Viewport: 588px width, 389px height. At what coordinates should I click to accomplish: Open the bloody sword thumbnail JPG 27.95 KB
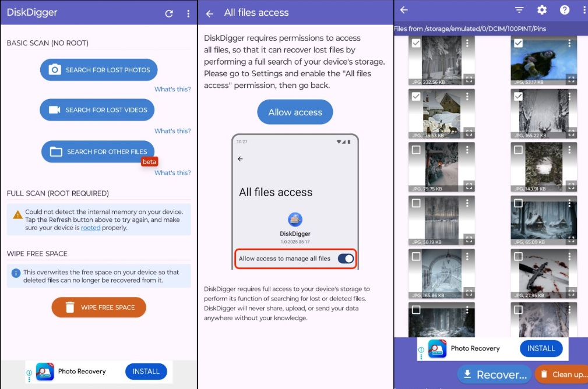[x=544, y=274]
